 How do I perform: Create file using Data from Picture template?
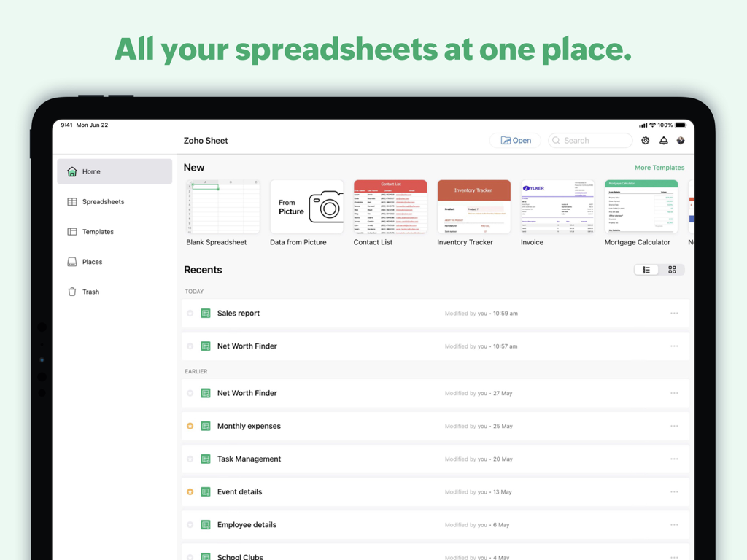306,206
